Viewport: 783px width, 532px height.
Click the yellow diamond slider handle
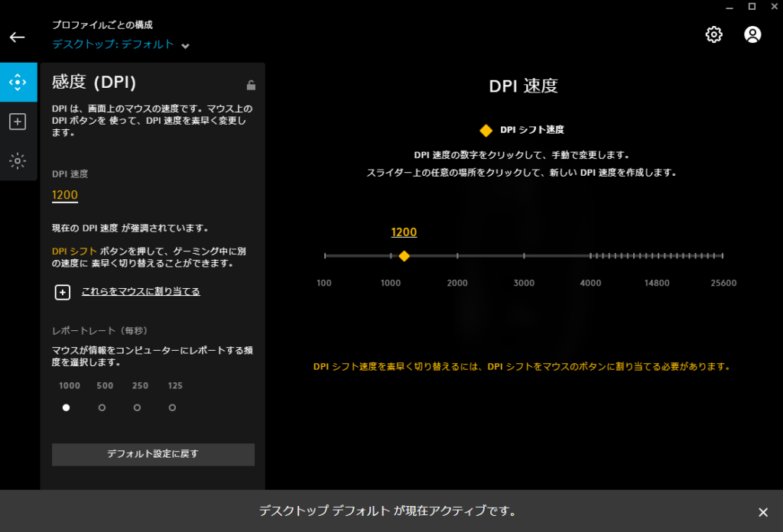point(404,256)
